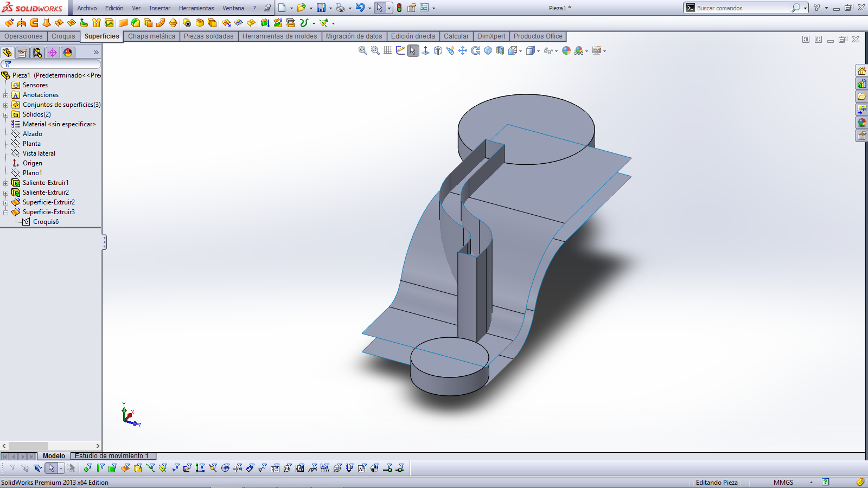Screen dimensions: 868x488
Task: Click the New document icon
Action: pyautogui.click(x=282, y=8)
